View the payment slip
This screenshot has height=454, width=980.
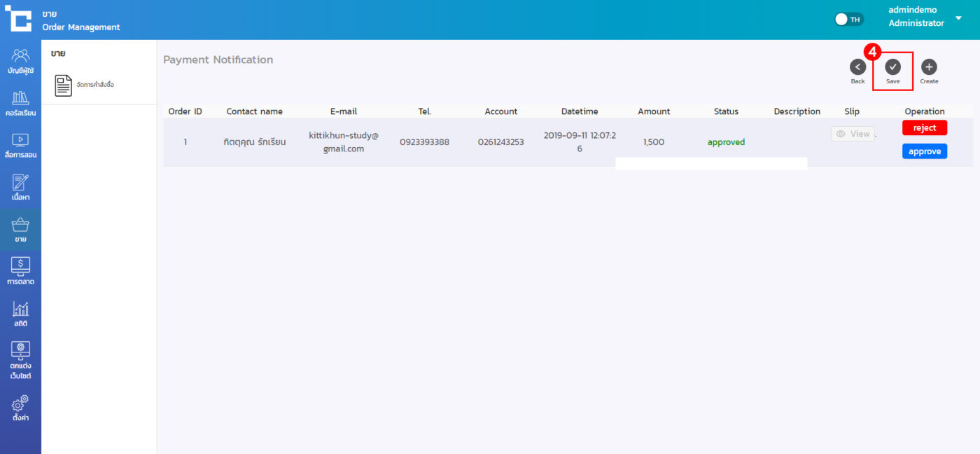(853, 134)
